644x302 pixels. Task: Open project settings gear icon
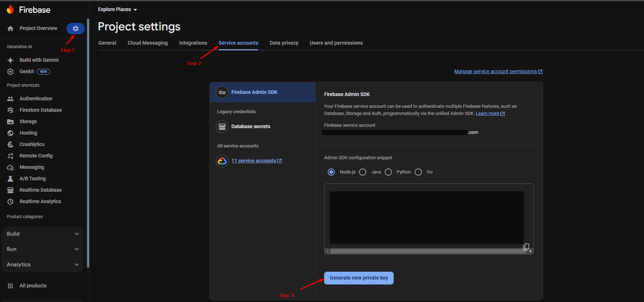tap(76, 29)
